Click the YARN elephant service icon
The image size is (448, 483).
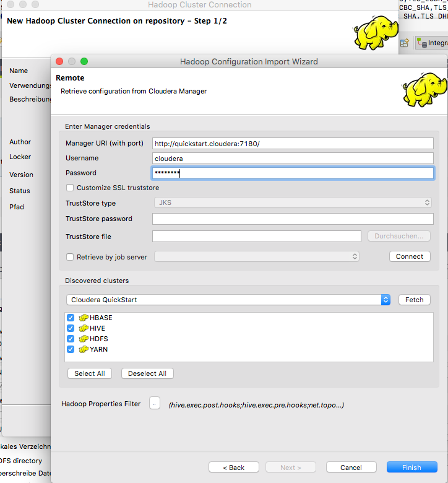point(84,349)
